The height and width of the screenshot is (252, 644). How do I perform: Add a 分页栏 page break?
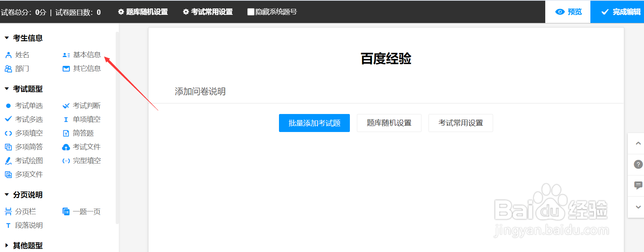coord(20,211)
